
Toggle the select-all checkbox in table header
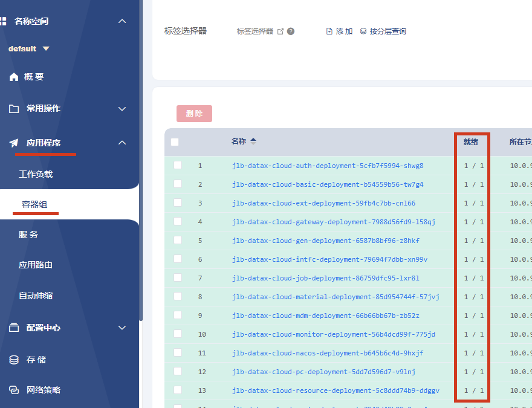click(x=175, y=142)
